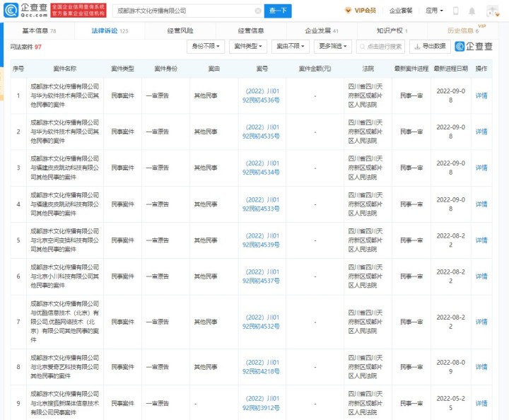Open case number 92民初4218号 link
The image size is (509, 420).
[x=261, y=367]
